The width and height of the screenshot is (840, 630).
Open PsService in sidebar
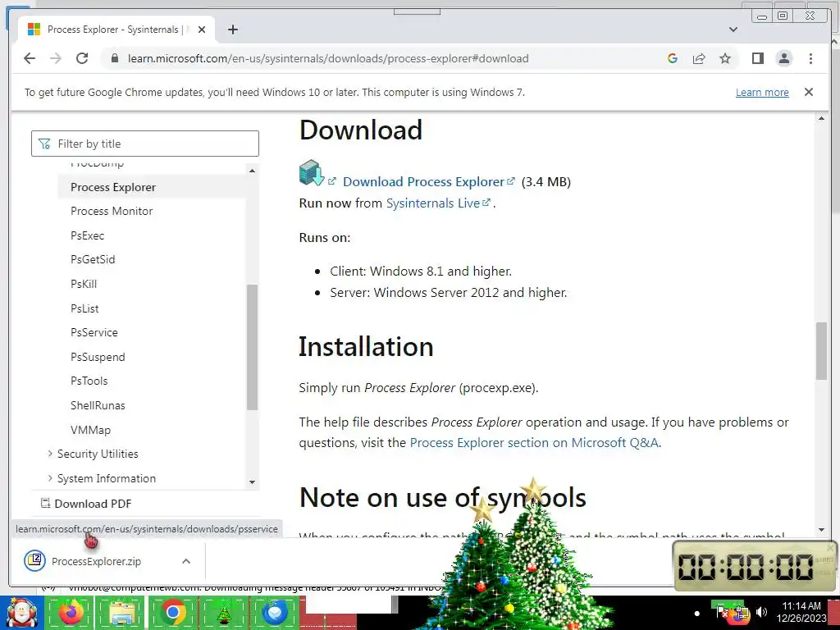click(94, 332)
